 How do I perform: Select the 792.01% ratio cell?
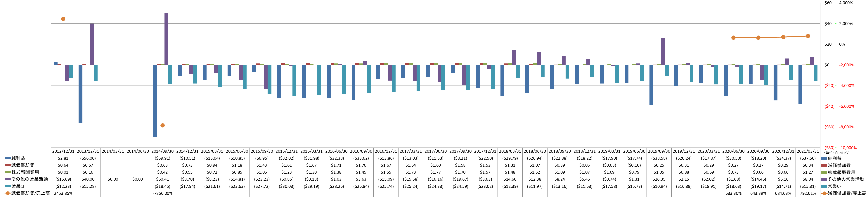point(808,193)
